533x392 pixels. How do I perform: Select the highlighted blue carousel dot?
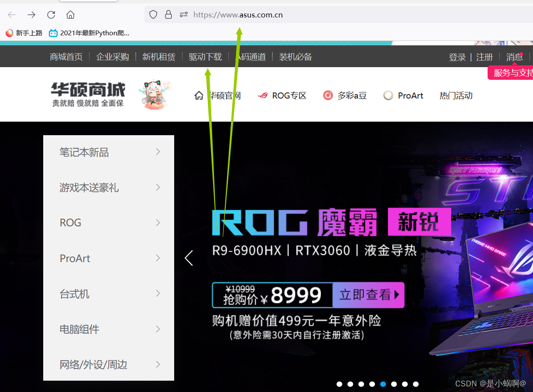[383, 384]
